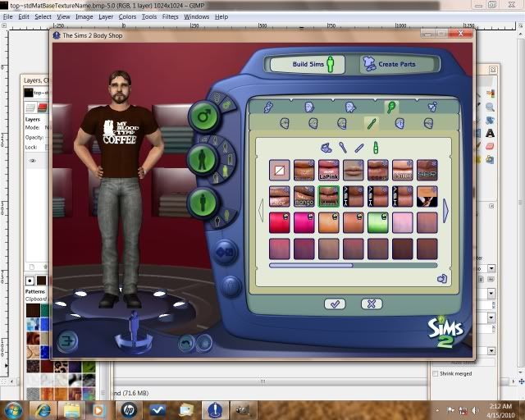This screenshot has width=525, height=420.
Task: Open the Layer menu in GIMP
Action: pyautogui.click(x=106, y=16)
